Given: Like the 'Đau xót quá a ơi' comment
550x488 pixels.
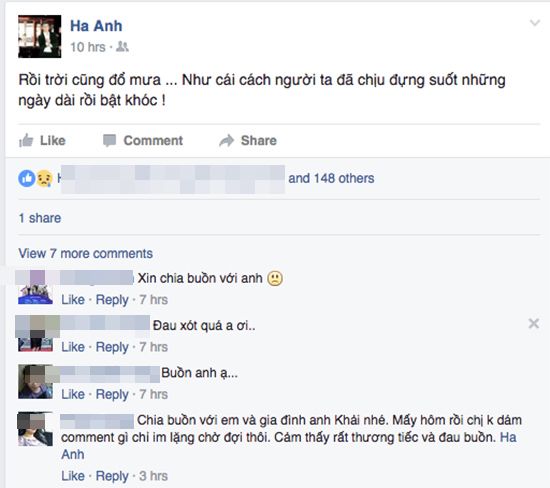Looking at the screenshot, I should (x=73, y=347).
